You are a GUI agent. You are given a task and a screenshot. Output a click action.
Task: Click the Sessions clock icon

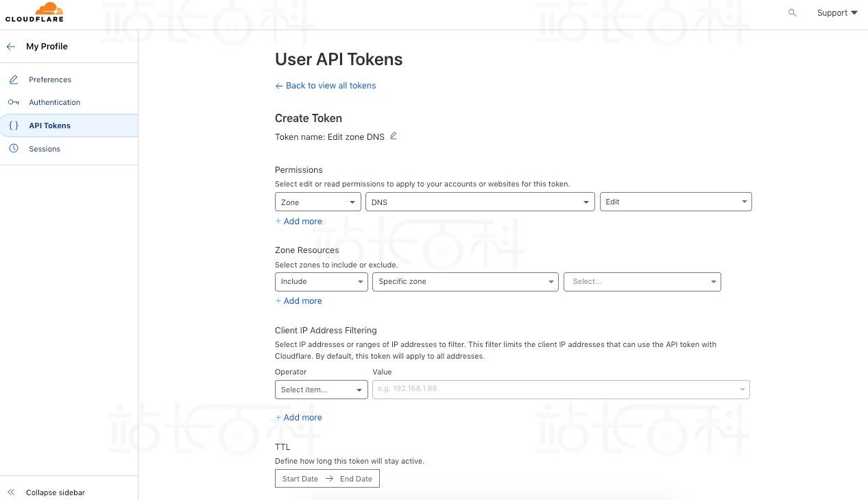(14, 149)
